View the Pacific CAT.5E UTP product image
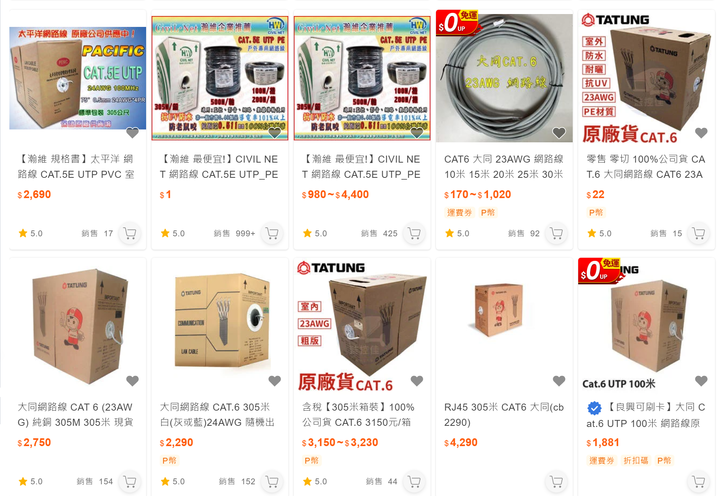Viewport: 720px width, 496px height. 78,78
